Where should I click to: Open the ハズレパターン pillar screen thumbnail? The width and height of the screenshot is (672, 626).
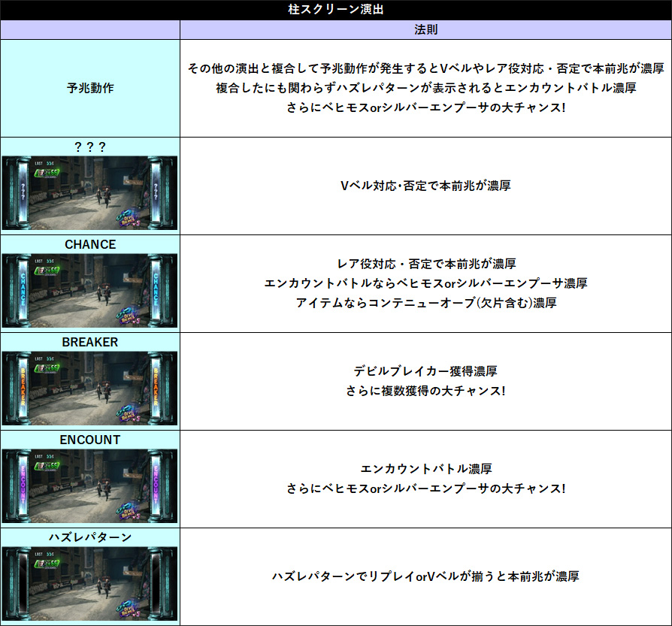point(89,584)
